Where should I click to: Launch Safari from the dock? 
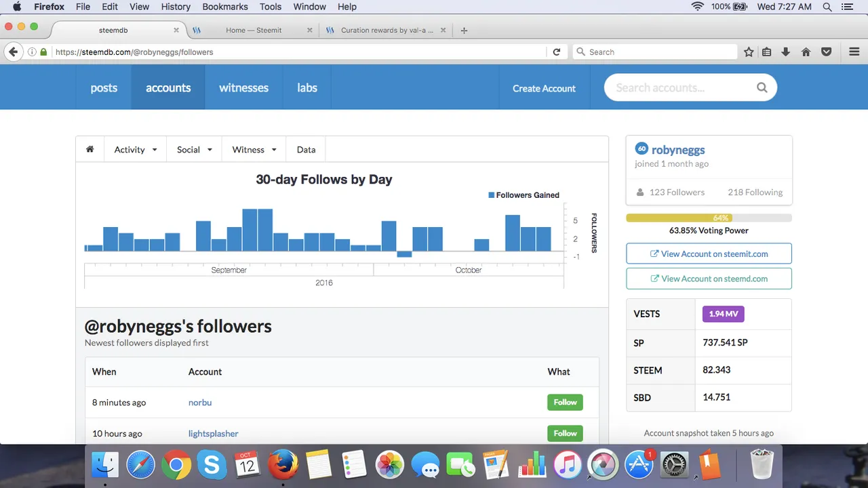(x=140, y=465)
